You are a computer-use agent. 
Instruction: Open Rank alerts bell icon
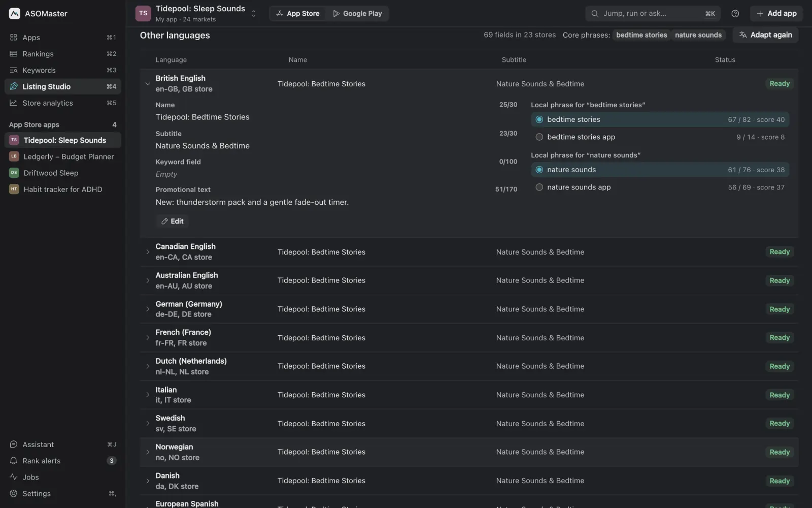pos(14,461)
